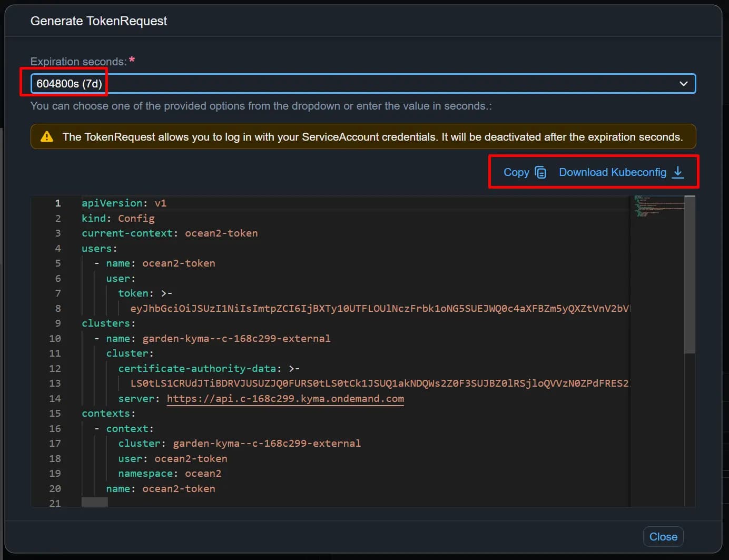Click the 'namespace: ocean2' line
Viewport: 729px width, 560px height.
[x=170, y=474]
